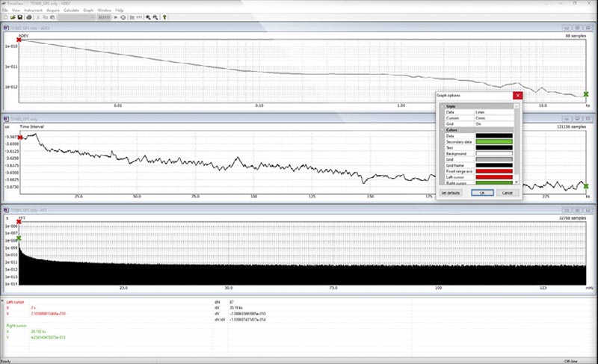Click the '88 samples' label on ADEV graph

(x=576, y=36)
